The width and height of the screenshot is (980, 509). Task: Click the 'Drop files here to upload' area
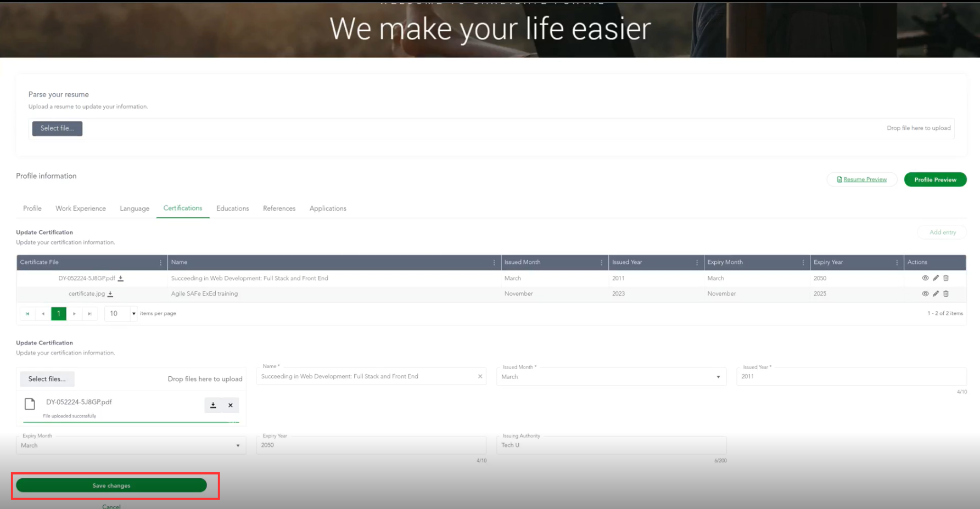pyautogui.click(x=205, y=379)
